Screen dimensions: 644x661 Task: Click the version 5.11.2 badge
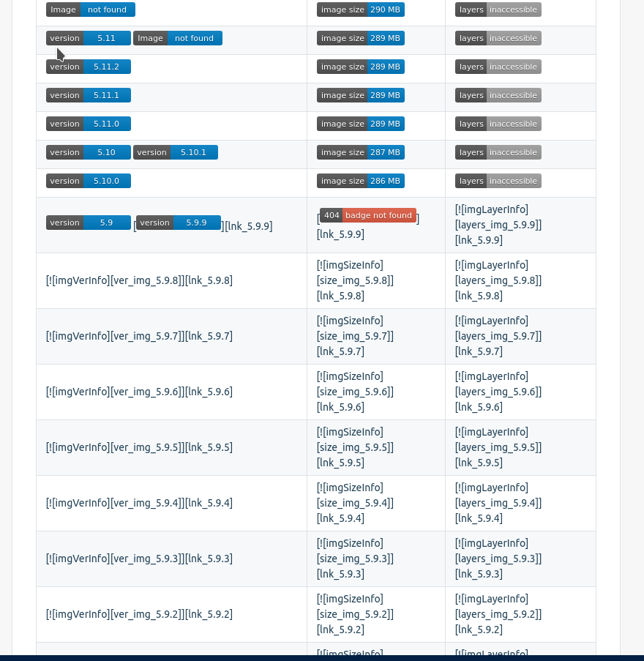[x=88, y=66]
